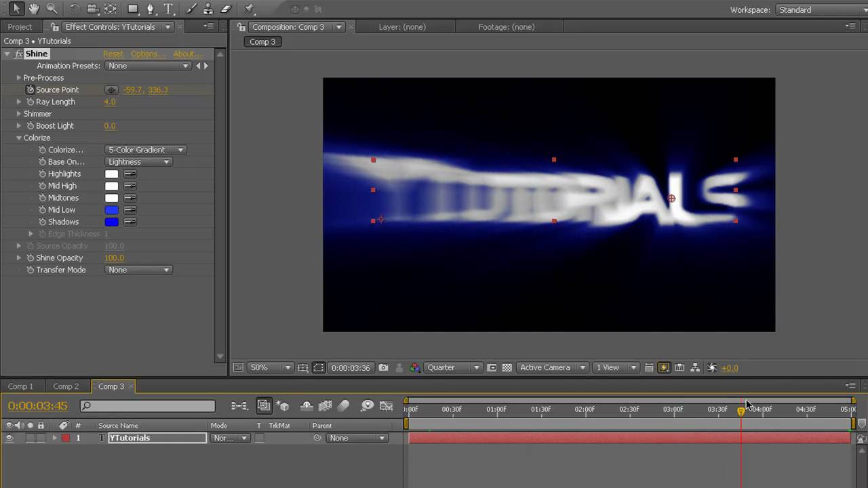Viewport: 868px width, 488px height.
Task: Click the Mid Low blue color swatch
Action: click(111, 210)
